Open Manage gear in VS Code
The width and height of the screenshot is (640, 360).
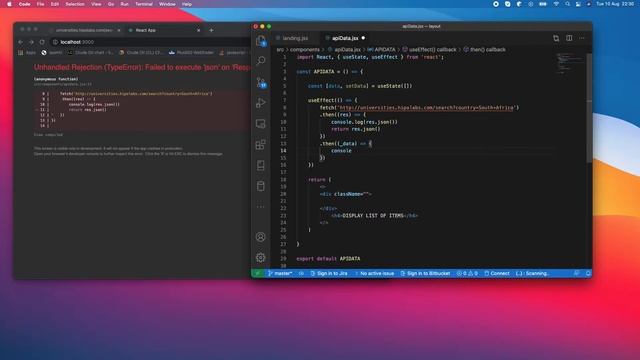(261, 258)
